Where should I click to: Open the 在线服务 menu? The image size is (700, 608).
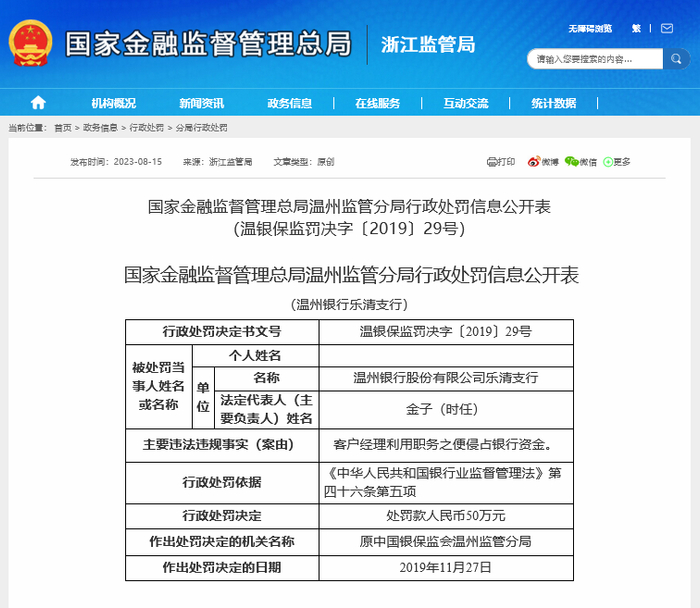(378, 103)
